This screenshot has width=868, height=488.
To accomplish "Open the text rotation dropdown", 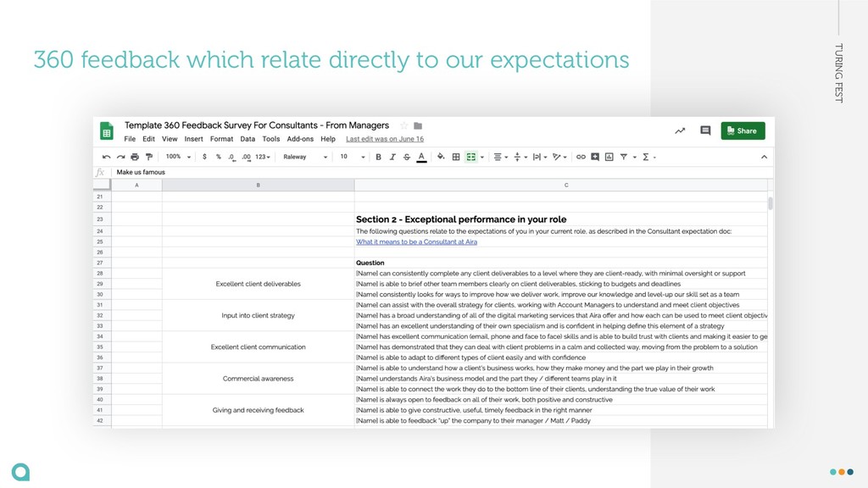I will click(x=559, y=157).
